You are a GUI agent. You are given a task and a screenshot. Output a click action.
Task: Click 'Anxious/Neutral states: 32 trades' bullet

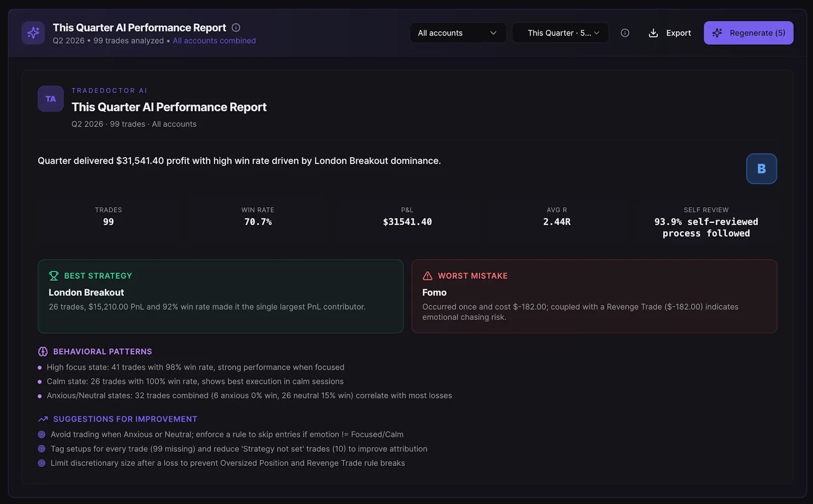(249, 396)
